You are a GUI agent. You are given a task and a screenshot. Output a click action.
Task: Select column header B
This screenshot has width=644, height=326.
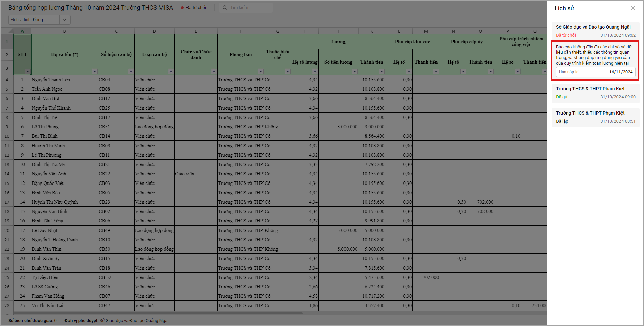click(x=64, y=31)
